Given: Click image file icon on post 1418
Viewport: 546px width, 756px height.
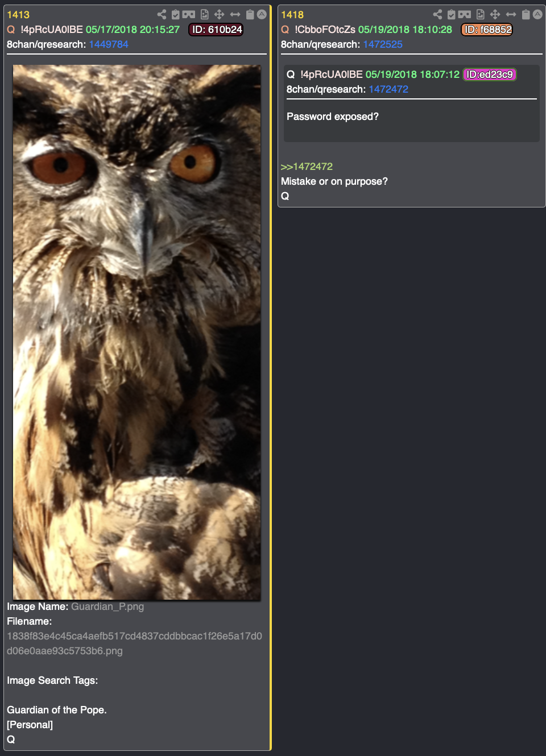Looking at the screenshot, I should coord(481,14).
